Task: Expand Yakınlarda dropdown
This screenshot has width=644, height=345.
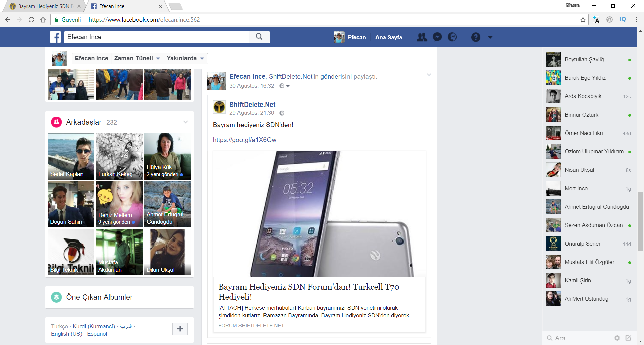Action: click(x=185, y=58)
